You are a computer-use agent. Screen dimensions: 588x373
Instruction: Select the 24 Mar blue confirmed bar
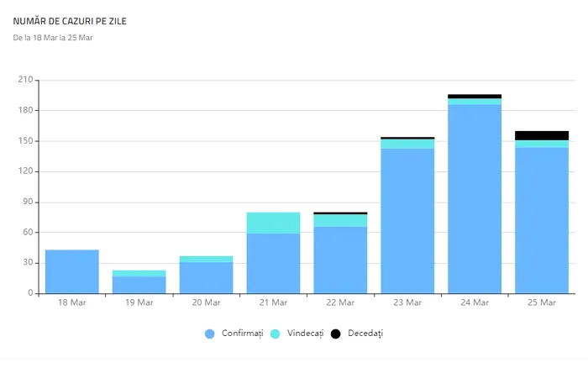click(475, 199)
